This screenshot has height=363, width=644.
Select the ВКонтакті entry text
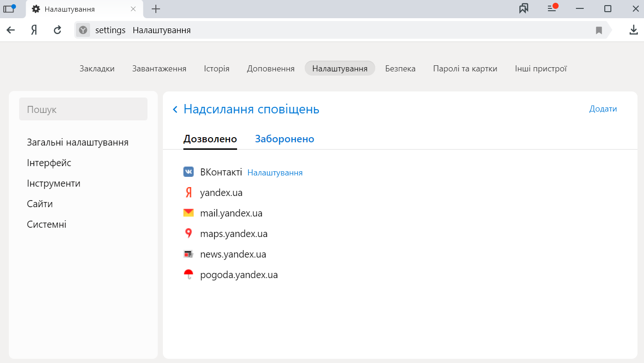221,172
